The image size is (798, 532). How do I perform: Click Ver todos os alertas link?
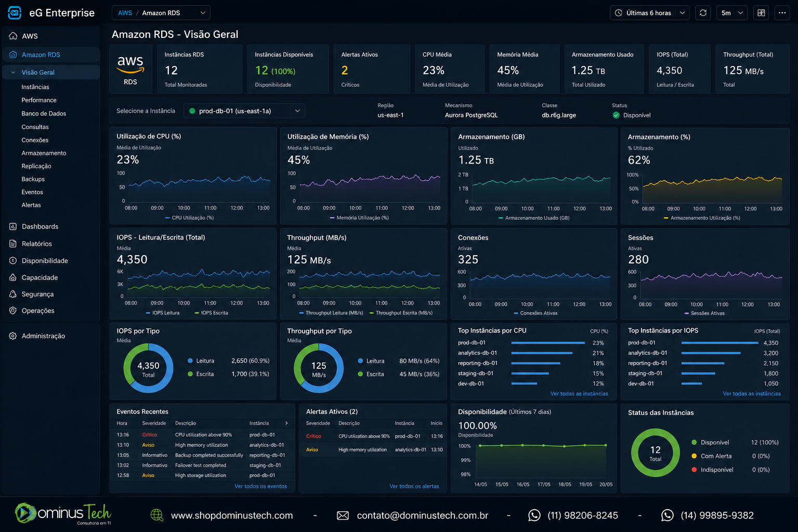pos(414,486)
